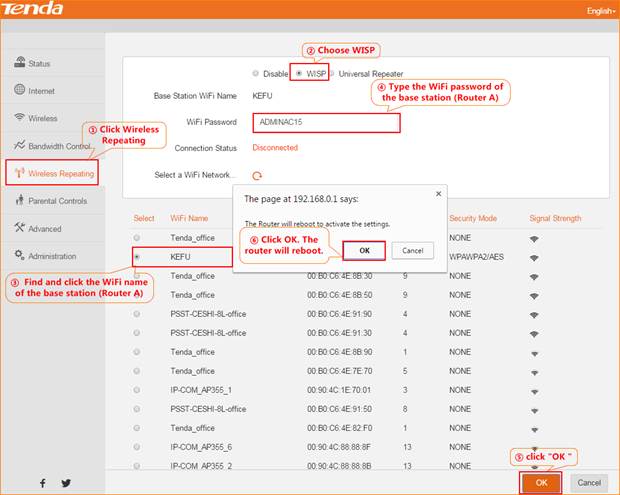Open the Bandwidth Control menu item
620x495 pixels.
point(61,146)
